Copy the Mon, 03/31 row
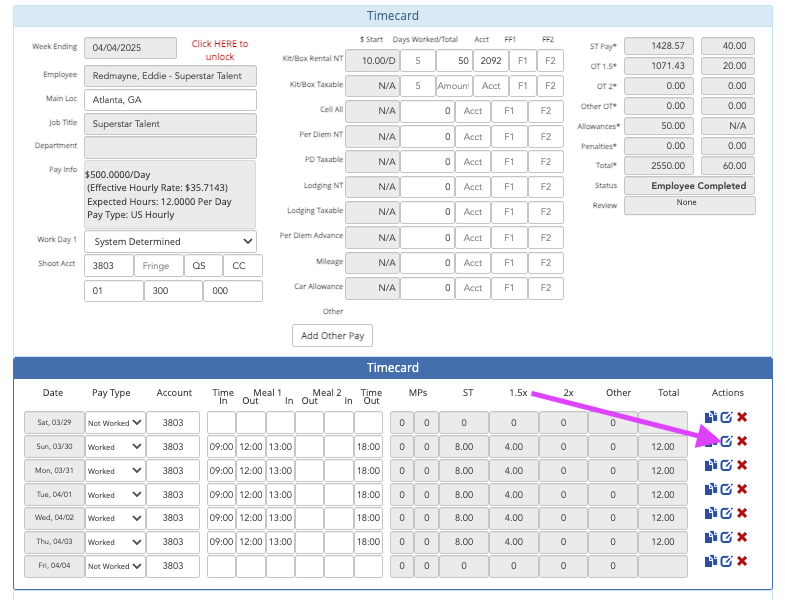 pyautogui.click(x=710, y=465)
